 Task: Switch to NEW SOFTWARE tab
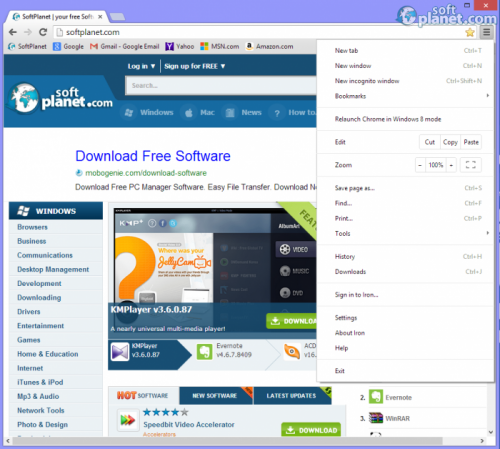(216, 396)
